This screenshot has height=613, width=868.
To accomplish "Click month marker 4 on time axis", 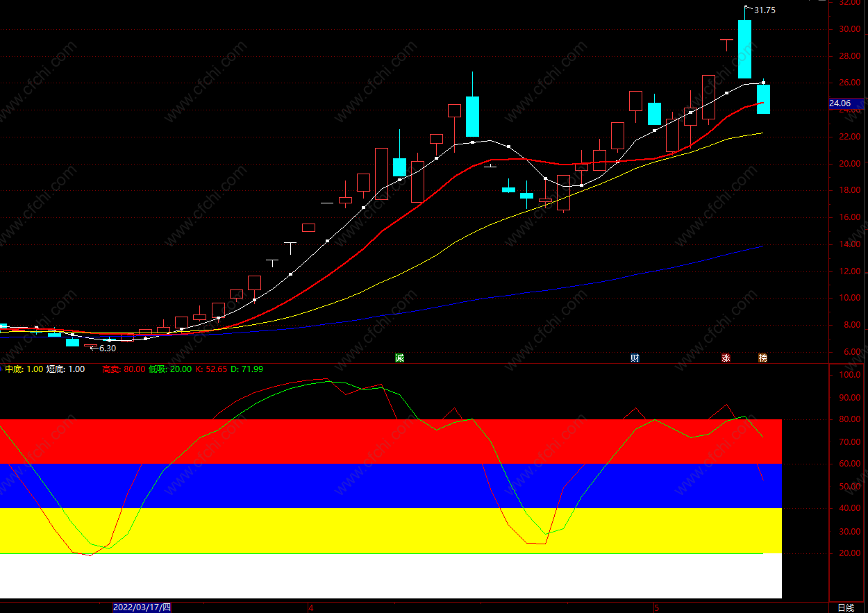I will coord(310,607).
